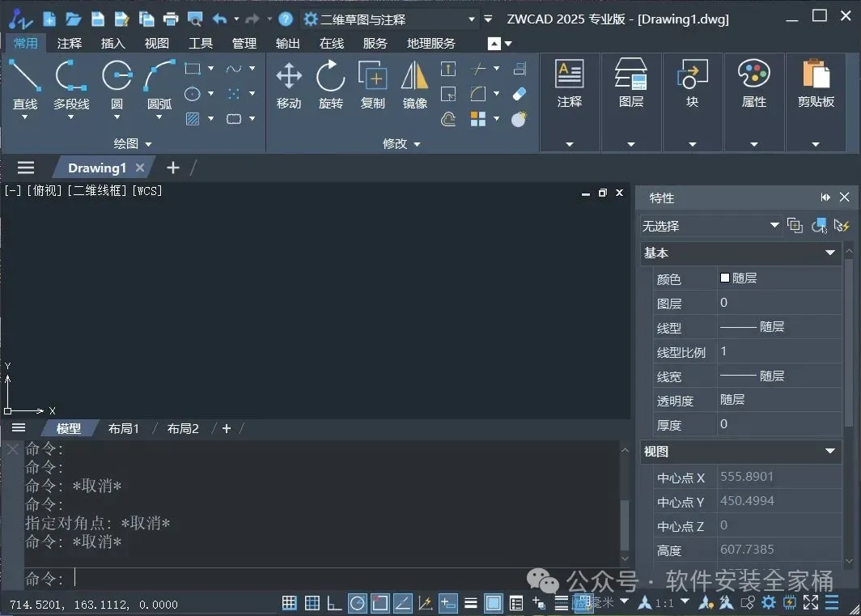This screenshot has height=616, width=861.
Task: Expand the 绘图 panel dropdown
Action: [x=148, y=144]
